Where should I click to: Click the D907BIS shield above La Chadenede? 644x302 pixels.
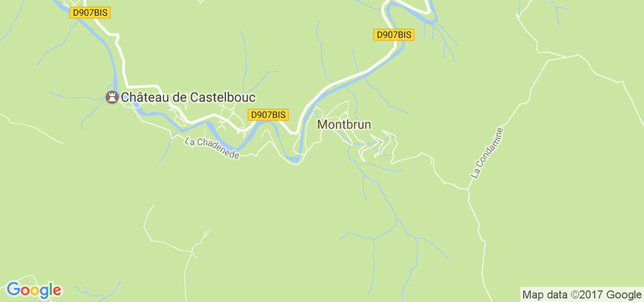[268, 115]
